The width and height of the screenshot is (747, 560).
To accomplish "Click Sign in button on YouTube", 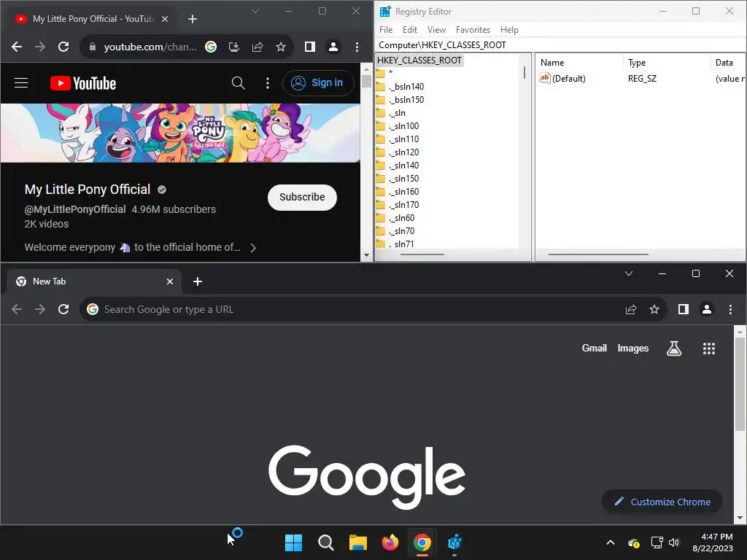I will tap(318, 83).
